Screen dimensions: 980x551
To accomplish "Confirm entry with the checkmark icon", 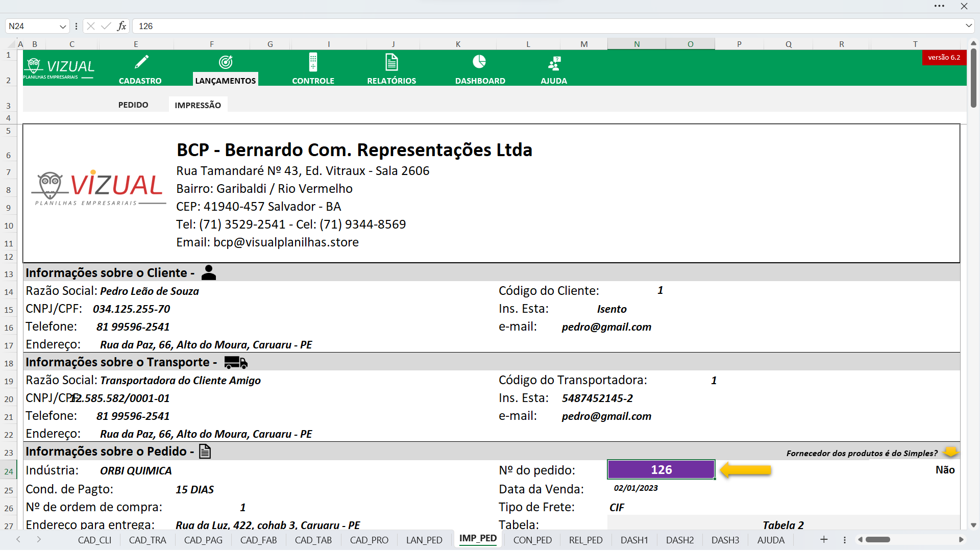I will click(106, 26).
